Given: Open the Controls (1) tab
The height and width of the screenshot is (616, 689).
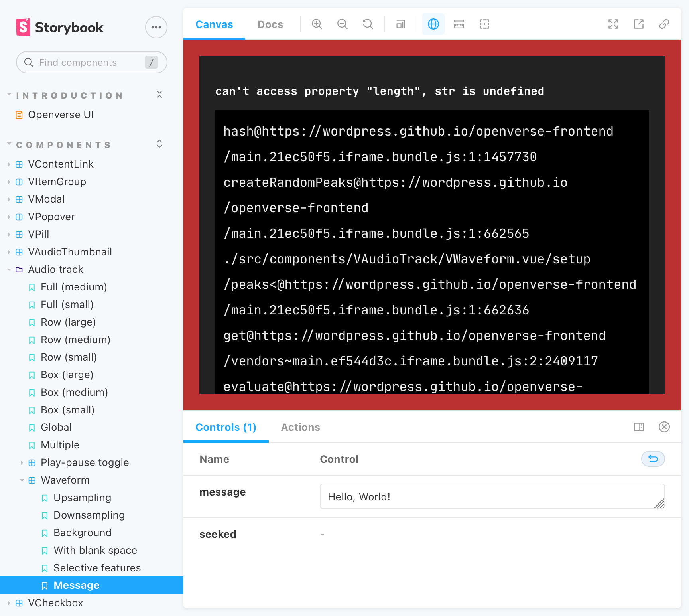Looking at the screenshot, I should click(x=226, y=427).
